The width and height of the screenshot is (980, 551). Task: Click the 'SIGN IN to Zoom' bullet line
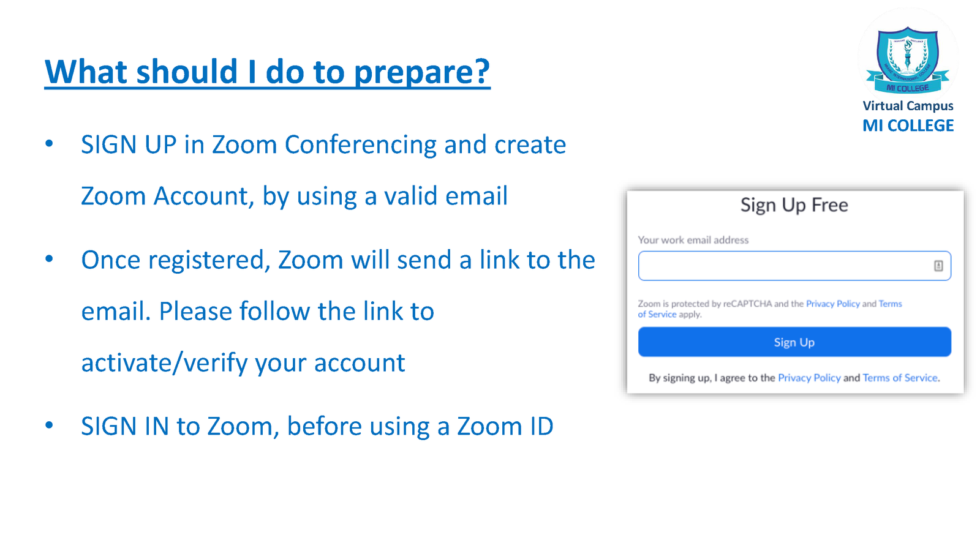317,426
